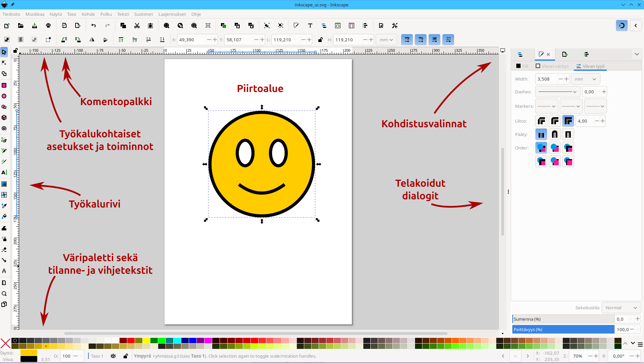This screenshot has width=644, height=363.
Task: Click the Peittävyys opacity slider
Action: [x=563, y=329]
